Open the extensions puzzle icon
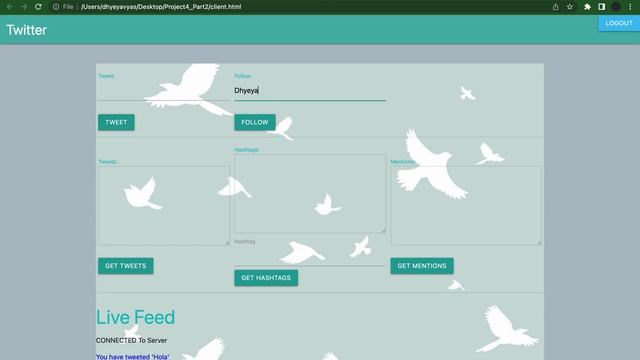 pos(587,7)
